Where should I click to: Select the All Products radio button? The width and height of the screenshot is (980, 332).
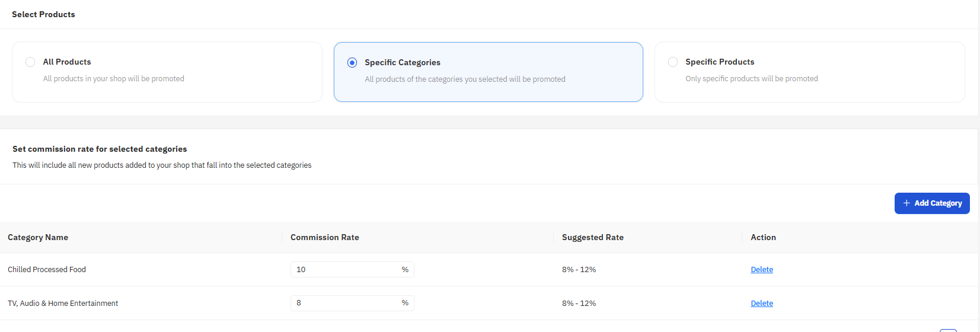click(x=30, y=62)
